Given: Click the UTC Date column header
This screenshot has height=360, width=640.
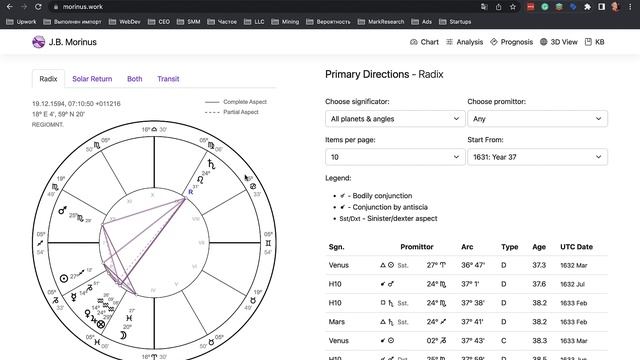Looking at the screenshot, I should coord(576,247).
